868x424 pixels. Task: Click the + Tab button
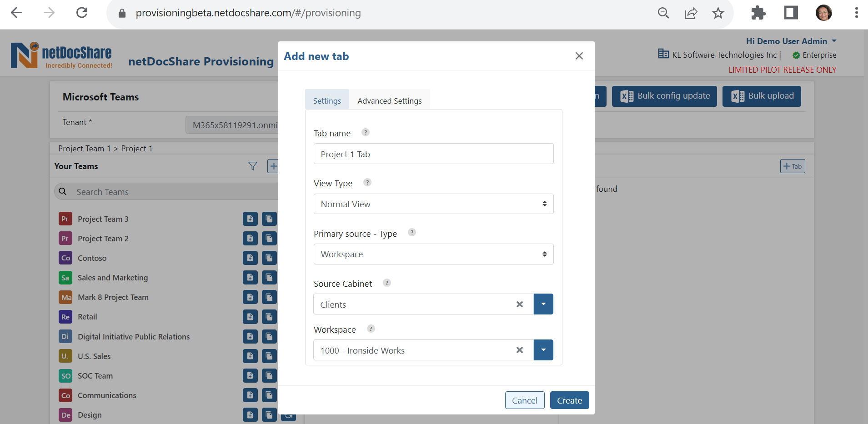[x=793, y=166]
